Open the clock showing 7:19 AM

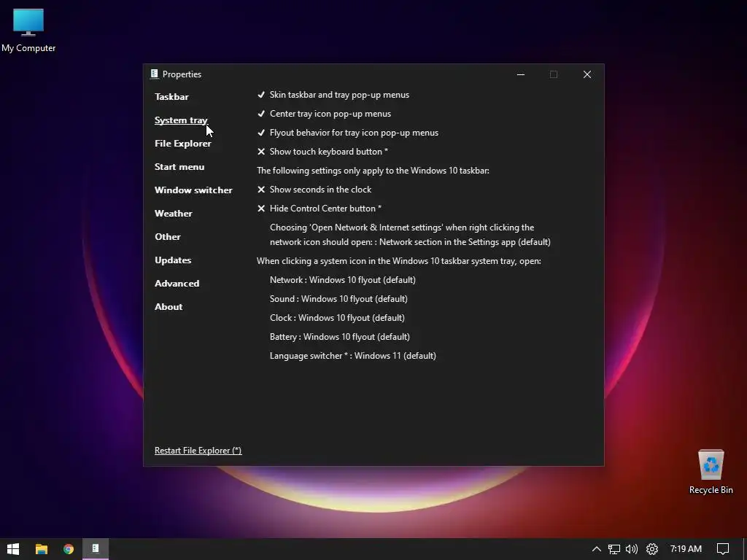click(x=686, y=549)
